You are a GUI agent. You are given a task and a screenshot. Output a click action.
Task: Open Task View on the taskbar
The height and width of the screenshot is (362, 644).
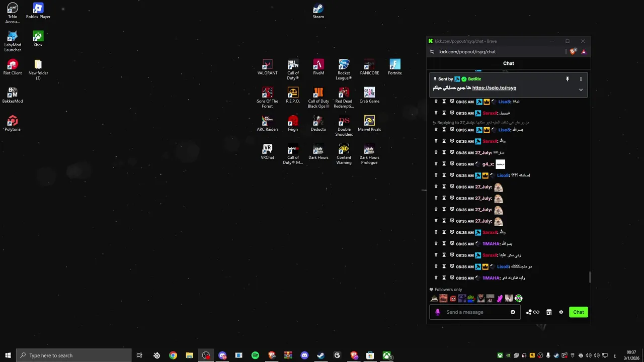139,355
